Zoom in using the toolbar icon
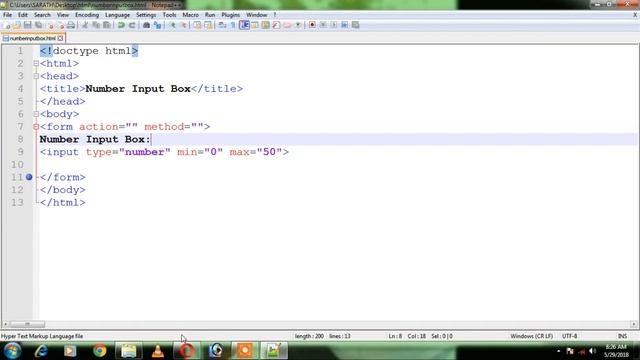The width and height of the screenshot is (640, 360). 173,25
